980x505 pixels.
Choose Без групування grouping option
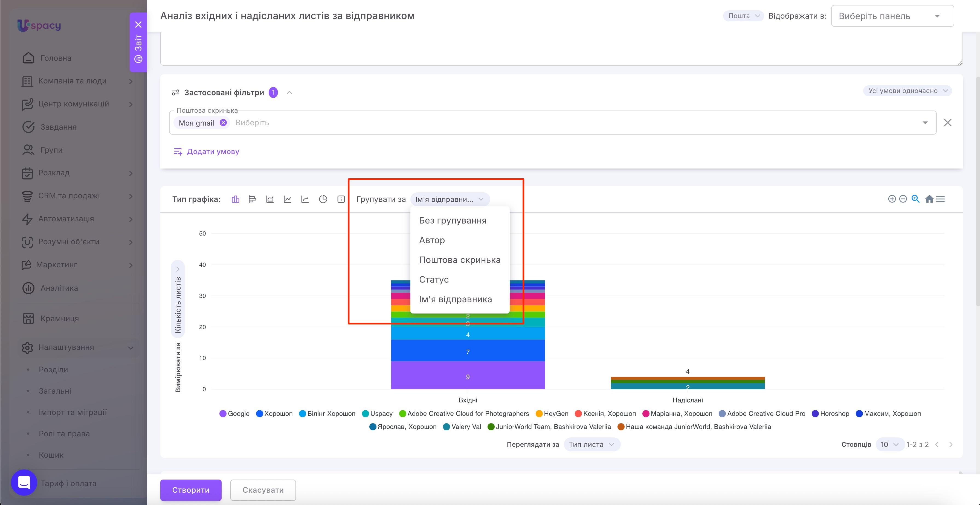[460, 220]
